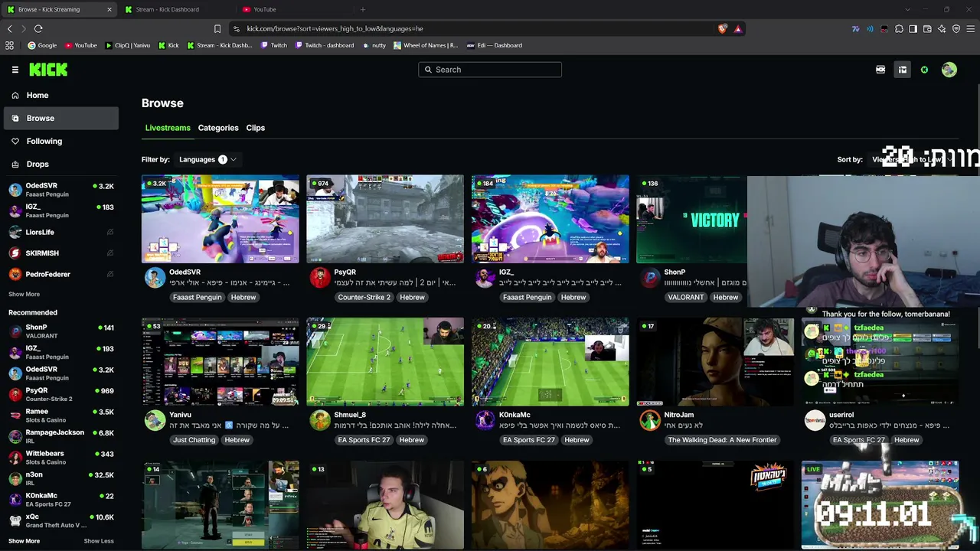Viewport: 980px width, 551px height.
Task: Switch to the Clips tab
Action: click(x=256, y=128)
